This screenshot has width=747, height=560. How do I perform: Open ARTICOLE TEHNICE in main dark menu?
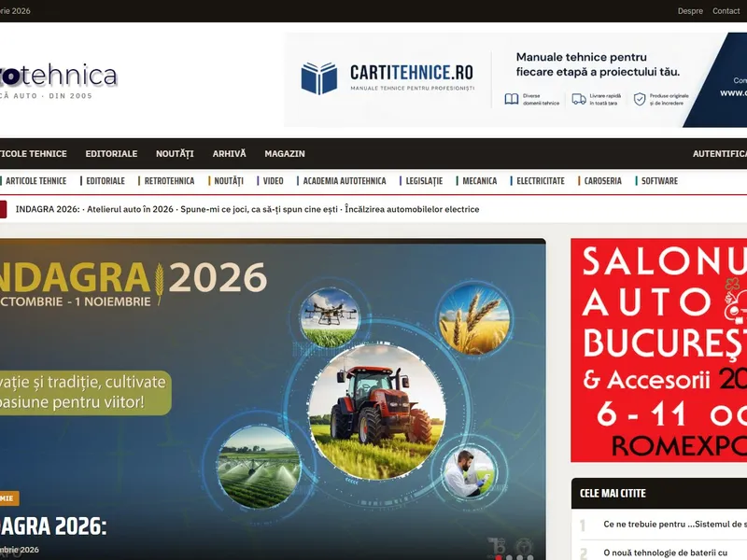(x=34, y=154)
